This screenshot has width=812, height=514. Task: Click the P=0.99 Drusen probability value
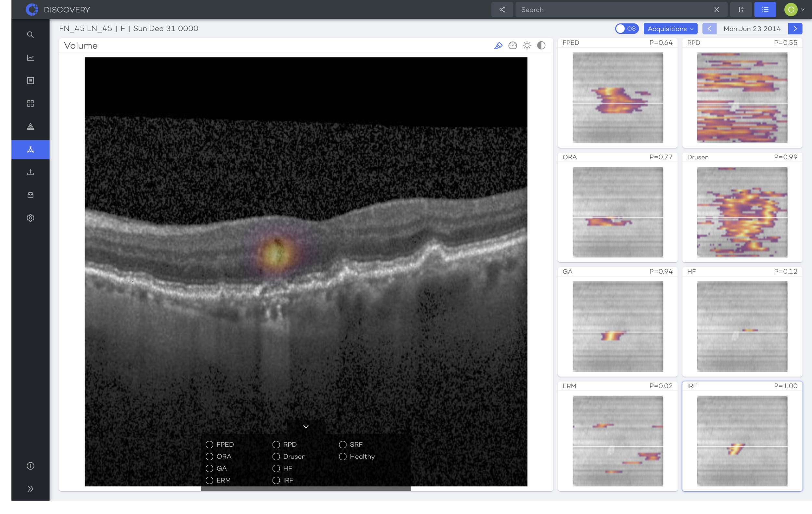[786, 157]
